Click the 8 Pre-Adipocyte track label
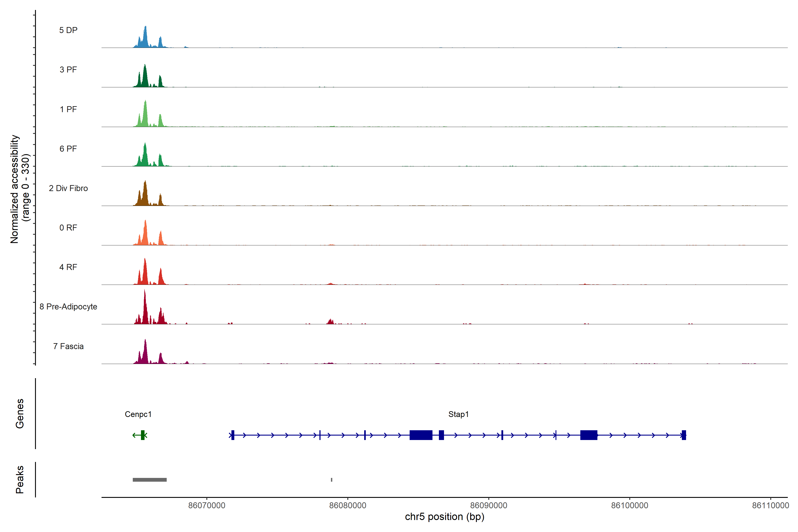The height and width of the screenshot is (532, 798). (68, 306)
